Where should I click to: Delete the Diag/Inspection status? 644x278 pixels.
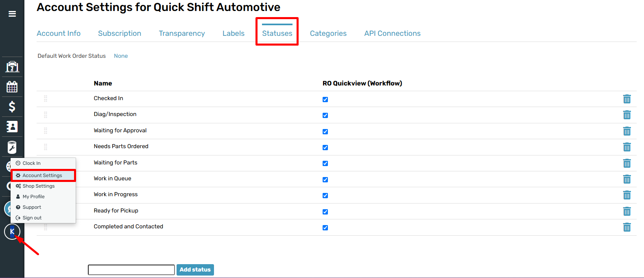pos(627,115)
